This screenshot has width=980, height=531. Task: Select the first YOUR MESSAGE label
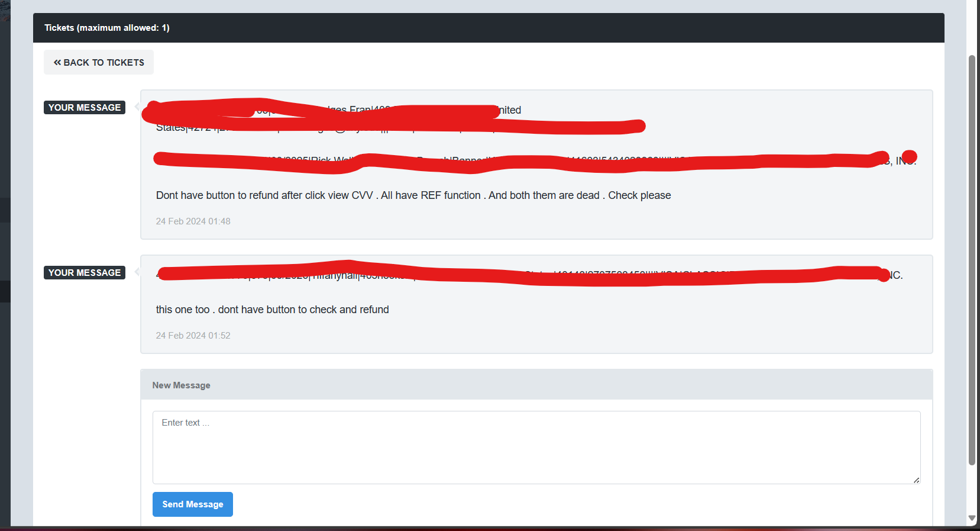point(85,107)
